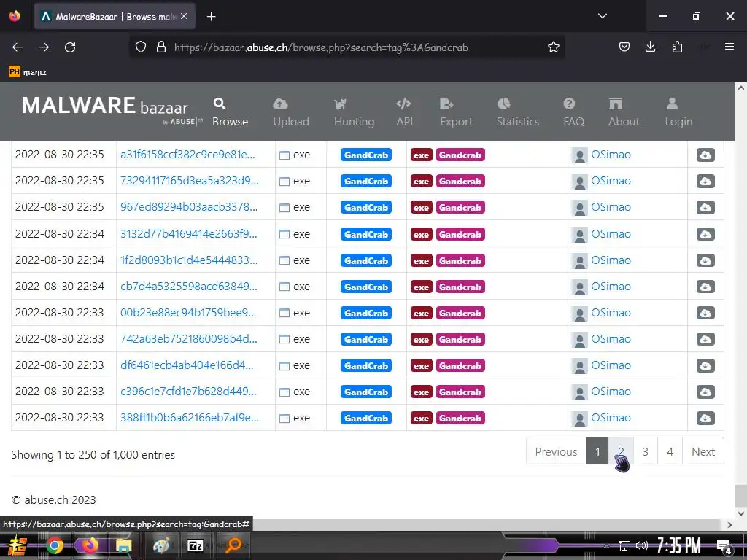The width and height of the screenshot is (747, 560).
Task: Open hash 3132d77b4169414e2663f9 link
Action: 189,234
